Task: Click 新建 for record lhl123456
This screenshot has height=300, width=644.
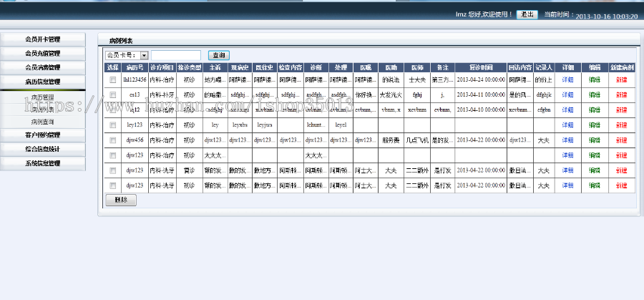Action: [622, 79]
